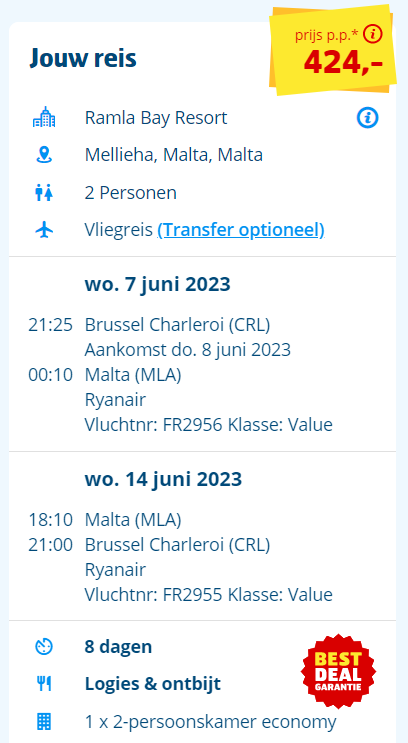Viewport: 408px width, 743px height.
Task: Click the price info icon on yellow tag
Action: click(x=374, y=34)
